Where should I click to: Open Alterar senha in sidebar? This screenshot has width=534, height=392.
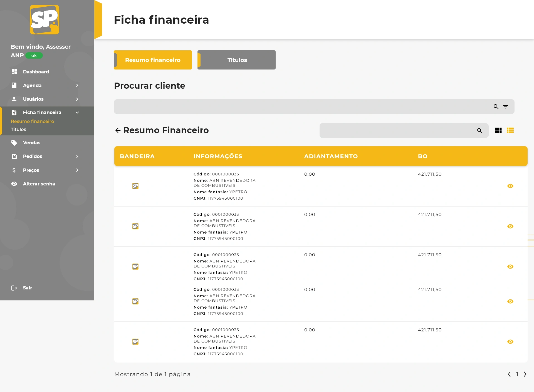tap(39, 184)
